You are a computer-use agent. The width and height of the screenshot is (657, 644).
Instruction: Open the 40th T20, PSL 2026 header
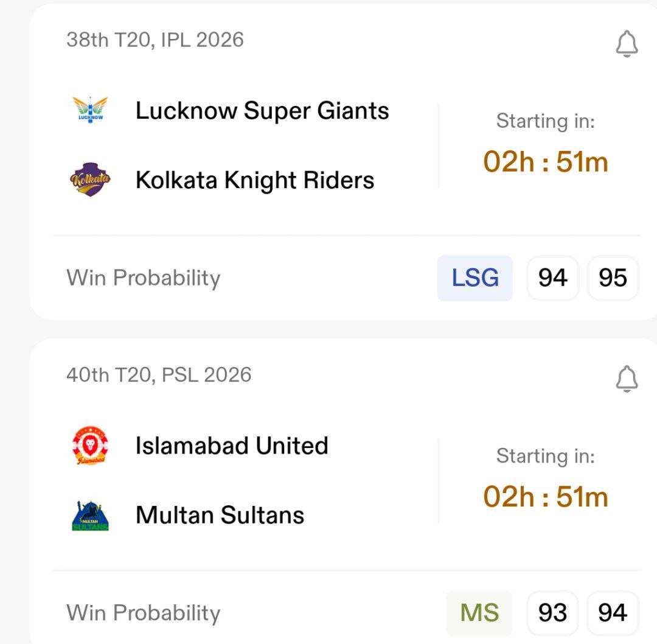tap(159, 375)
